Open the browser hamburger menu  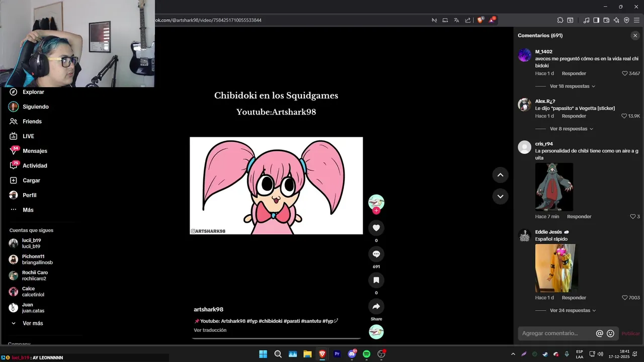(x=636, y=20)
